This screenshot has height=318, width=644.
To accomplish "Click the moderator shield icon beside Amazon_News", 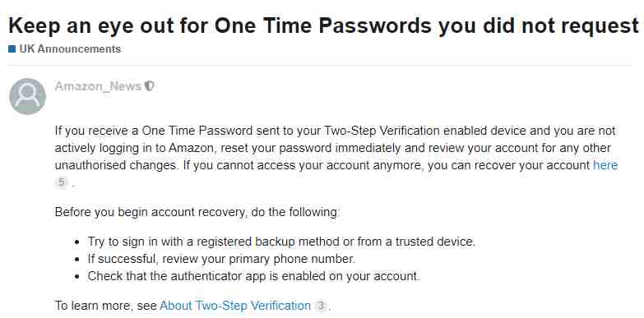I will click(150, 86).
